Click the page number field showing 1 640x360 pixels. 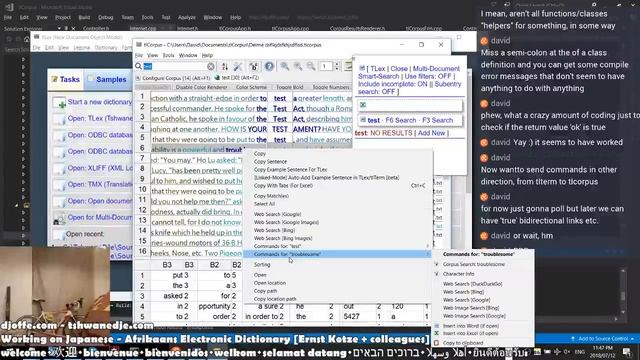(326, 66)
